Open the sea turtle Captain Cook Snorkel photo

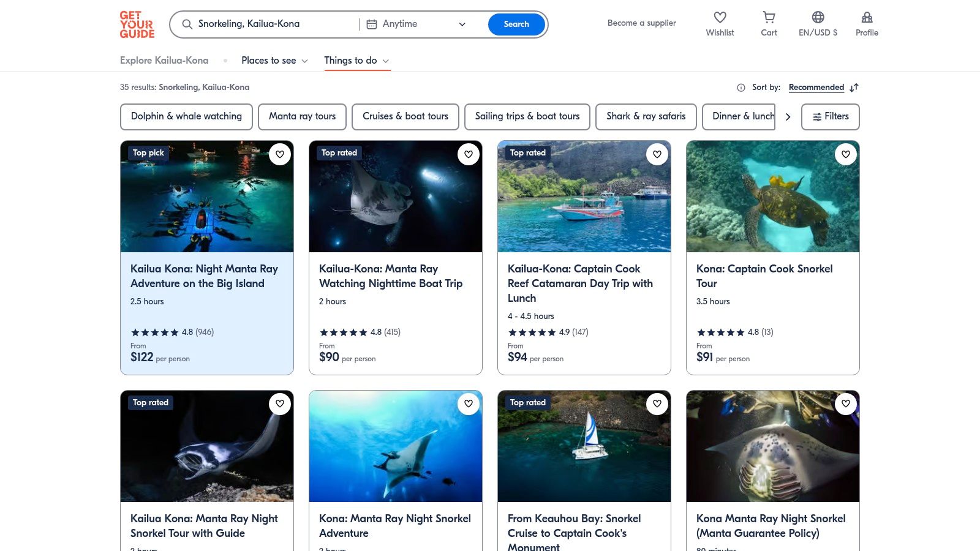point(773,197)
